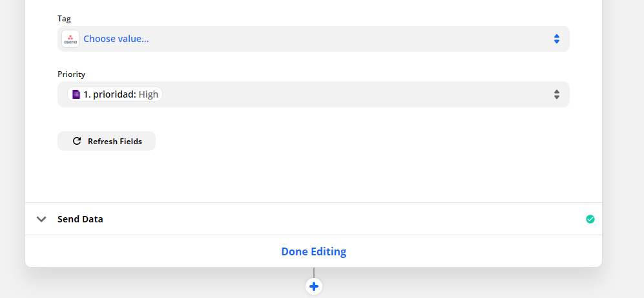Click Refresh Fields button
644x298 pixels.
107,141
